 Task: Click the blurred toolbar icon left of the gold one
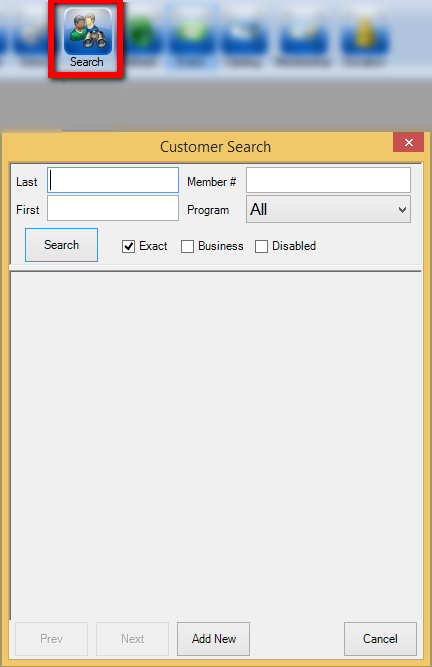304,36
